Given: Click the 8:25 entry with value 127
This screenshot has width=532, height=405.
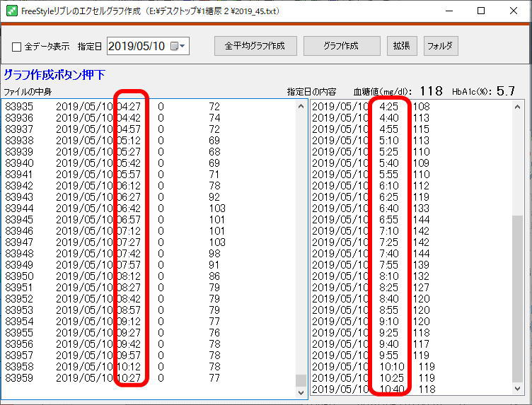Looking at the screenshot, I should click(371, 288).
